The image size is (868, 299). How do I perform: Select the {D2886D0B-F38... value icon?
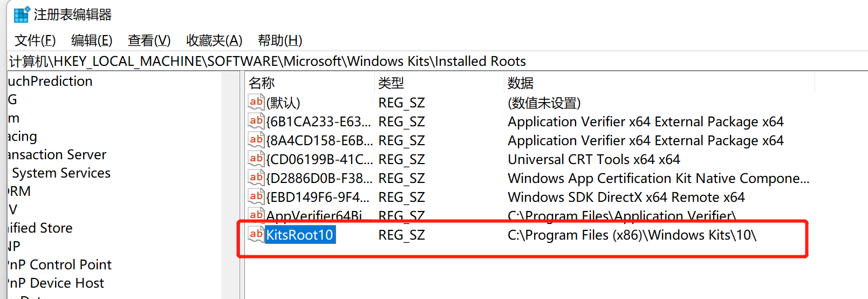(256, 178)
